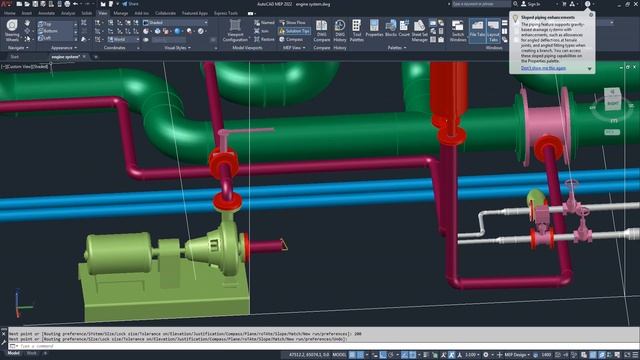Expand the Appearance panel

[x=64, y=48]
